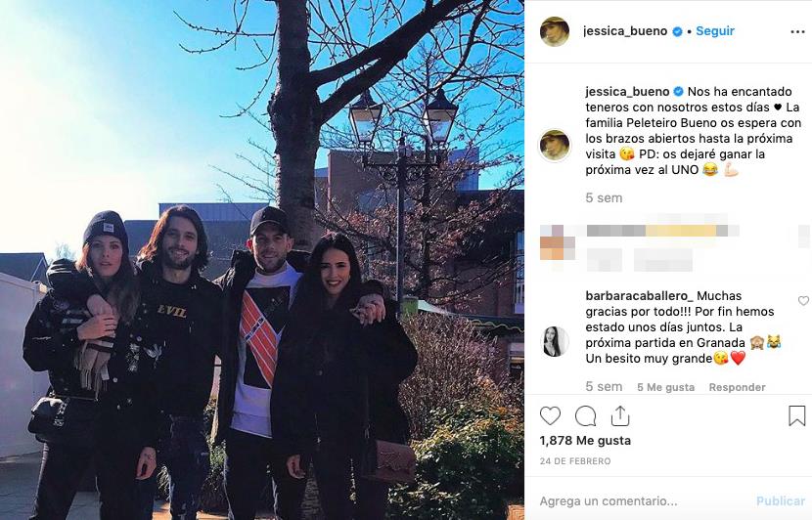Like the post with the heart icon
The width and height of the screenshot is (812, 520).
pyautogui.click(x=550, y=416)
